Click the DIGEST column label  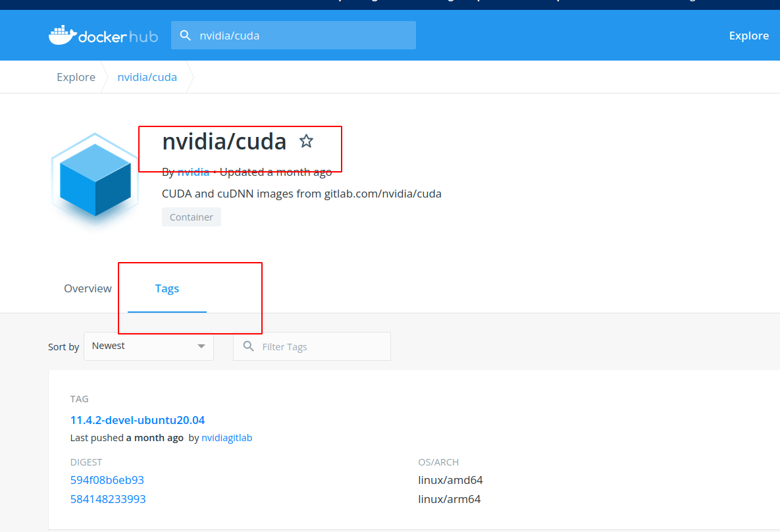(x=86, y=462)
